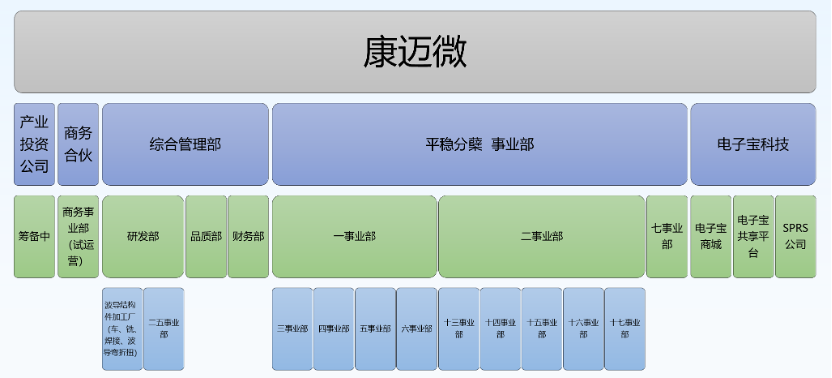Click the 电子宝共享平台 box

753,237
